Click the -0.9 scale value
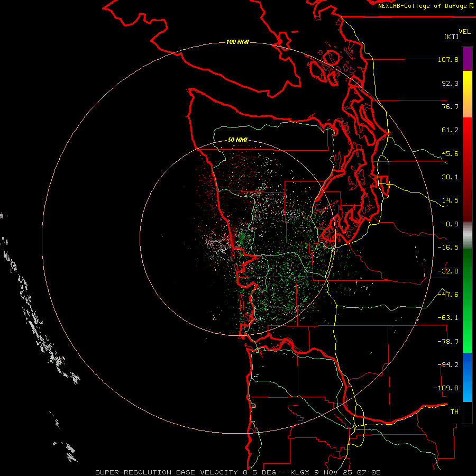 point(450,224)
